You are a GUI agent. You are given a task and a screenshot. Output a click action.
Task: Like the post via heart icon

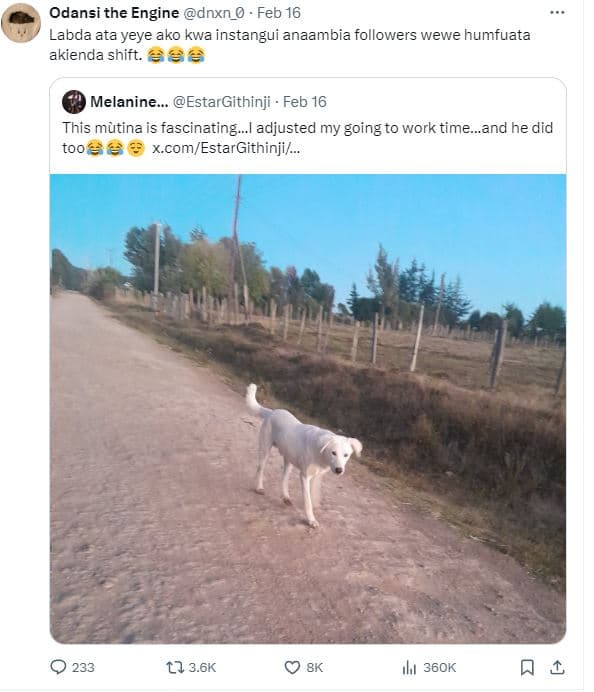[x=292, y=667]
